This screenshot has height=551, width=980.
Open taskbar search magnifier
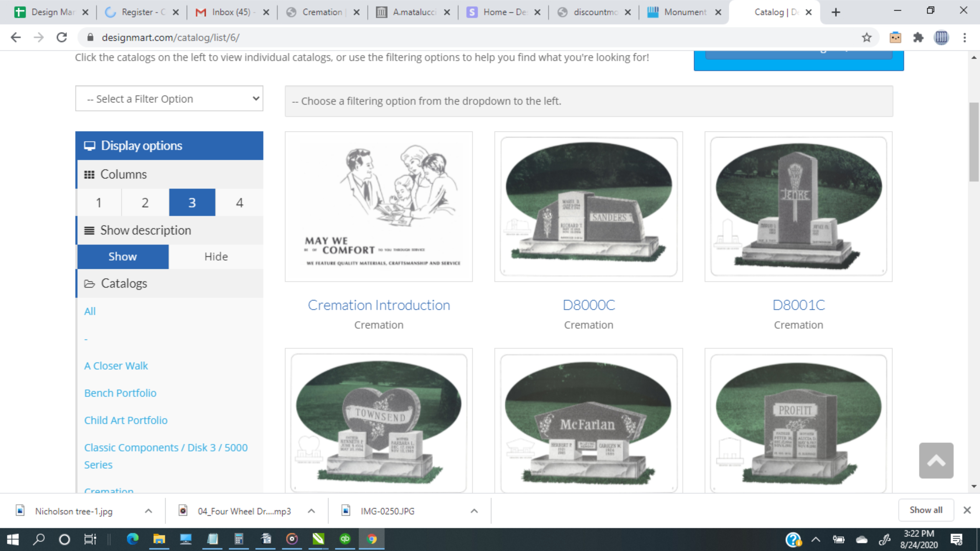[x=39, y=539]
